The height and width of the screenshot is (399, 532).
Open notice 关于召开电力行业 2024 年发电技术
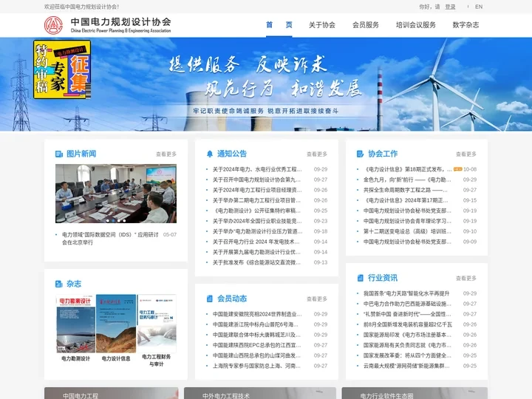(x=256, y=242)
